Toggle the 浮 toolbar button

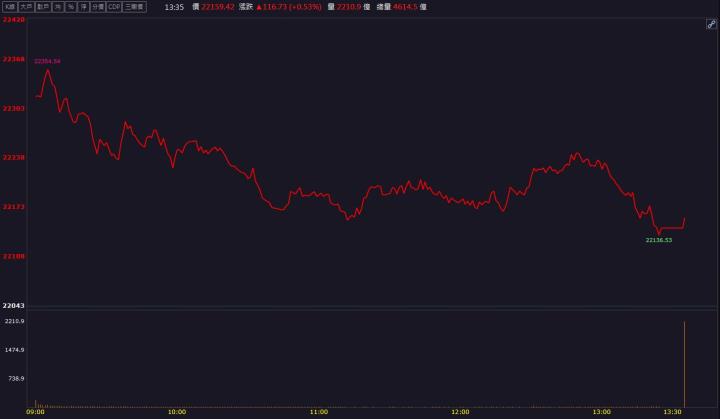point(84,7)
